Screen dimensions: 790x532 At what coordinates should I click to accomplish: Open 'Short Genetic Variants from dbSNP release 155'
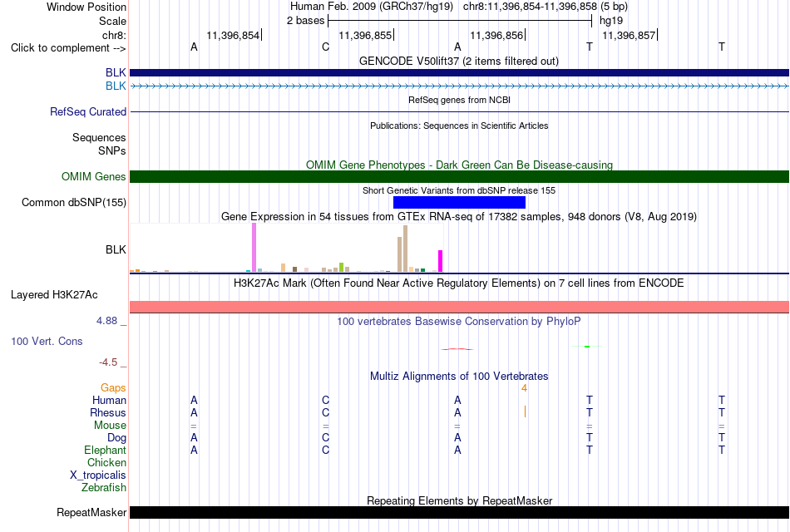459,190
